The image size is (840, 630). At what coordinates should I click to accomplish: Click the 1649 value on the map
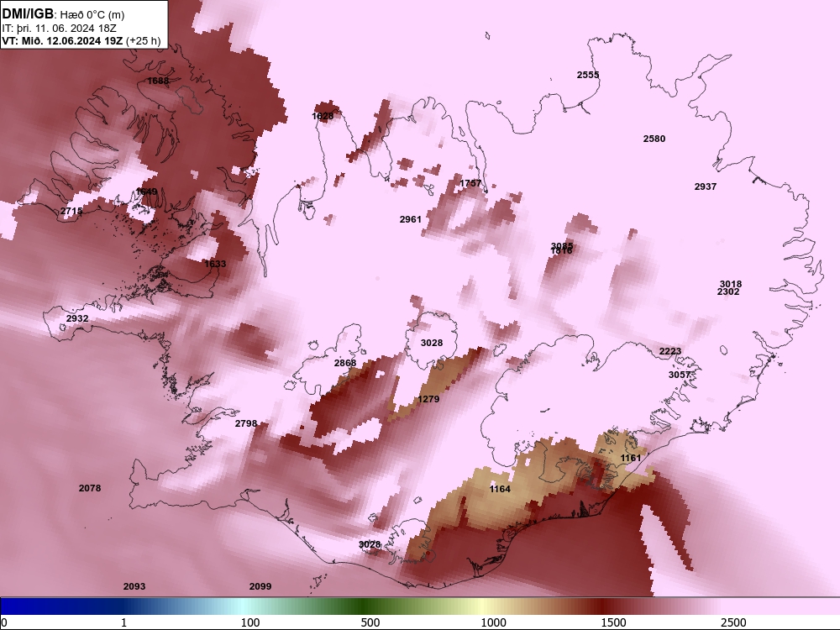coord(146,192)
